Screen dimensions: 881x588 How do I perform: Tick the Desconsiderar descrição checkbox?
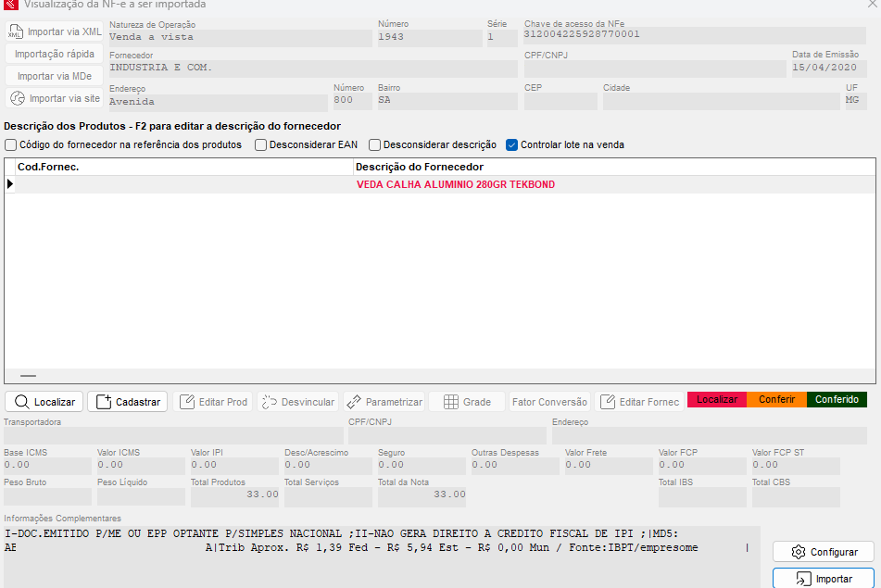pyautogui.click(x=375, y=144)
